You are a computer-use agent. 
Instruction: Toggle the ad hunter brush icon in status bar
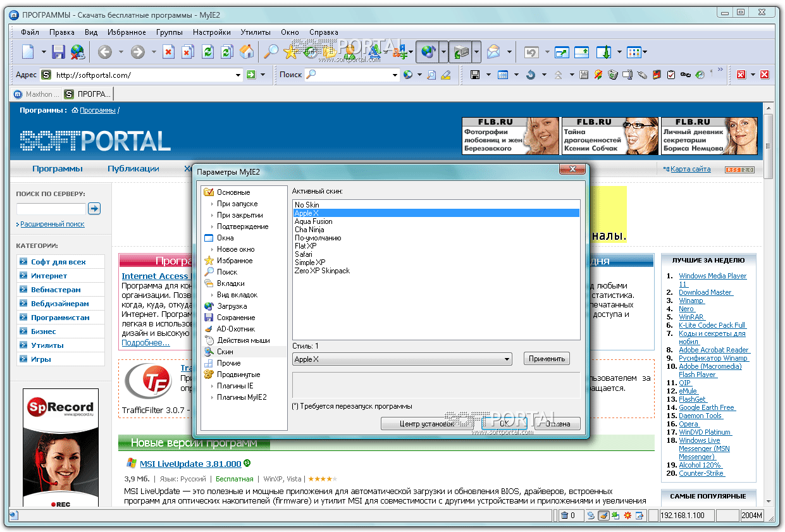[x=603, y=516]
